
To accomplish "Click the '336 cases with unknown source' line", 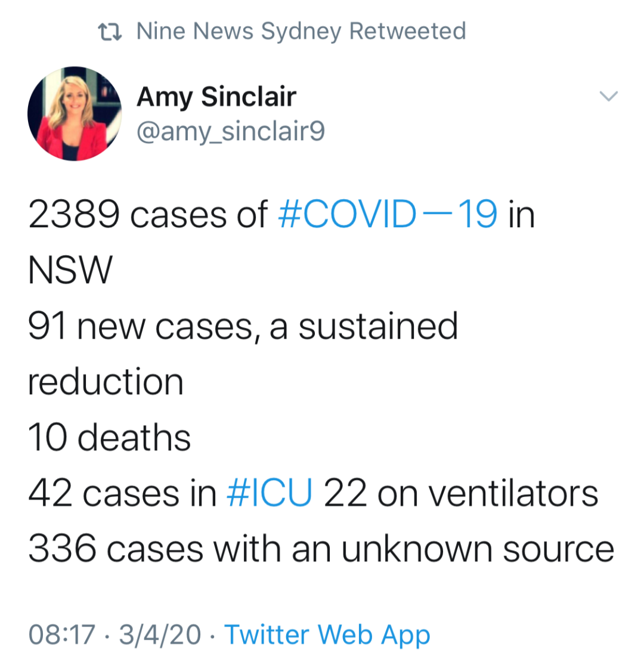I will click(321, 549).
